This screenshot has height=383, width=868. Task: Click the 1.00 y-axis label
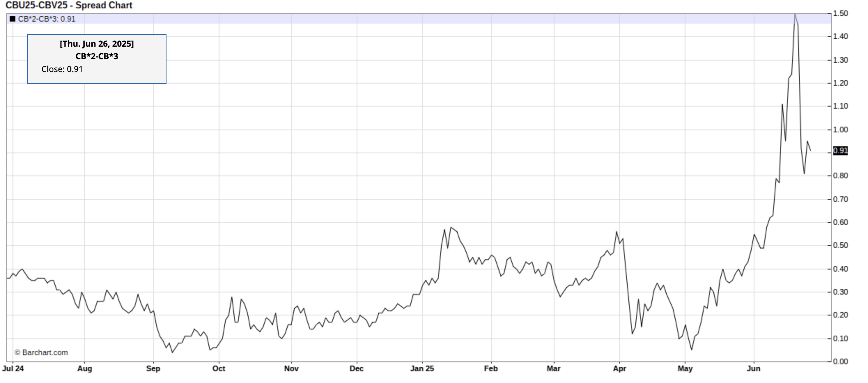(x=840, y=130)
